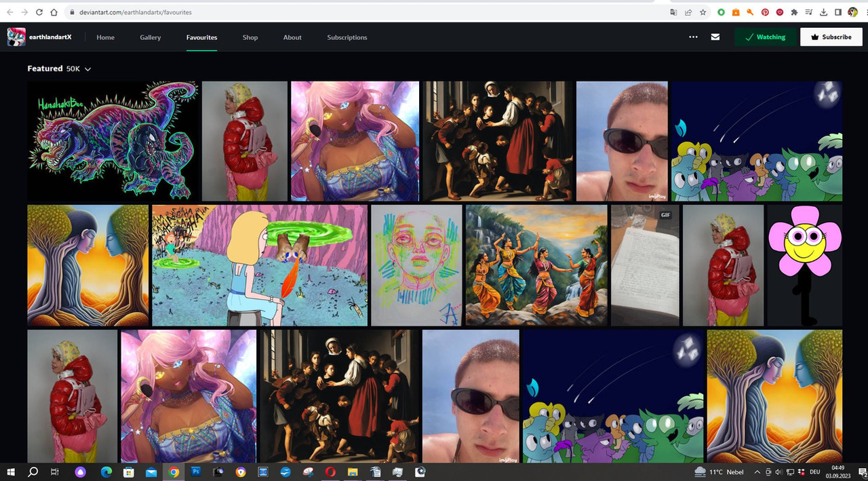Open the GIF notebook page thumbnail
This screenshot has width=868, height=481.
645,265
